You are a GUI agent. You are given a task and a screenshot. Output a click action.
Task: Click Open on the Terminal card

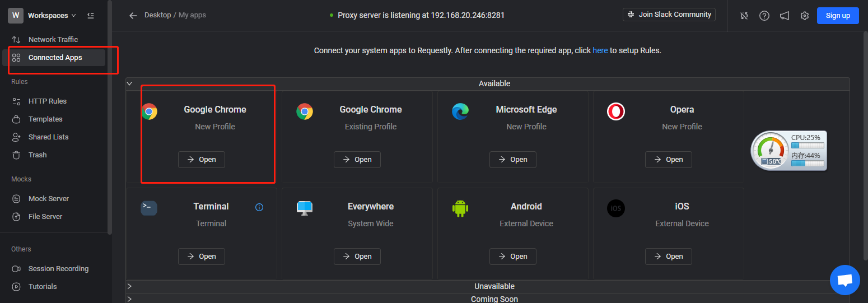(x=202, y=257)
